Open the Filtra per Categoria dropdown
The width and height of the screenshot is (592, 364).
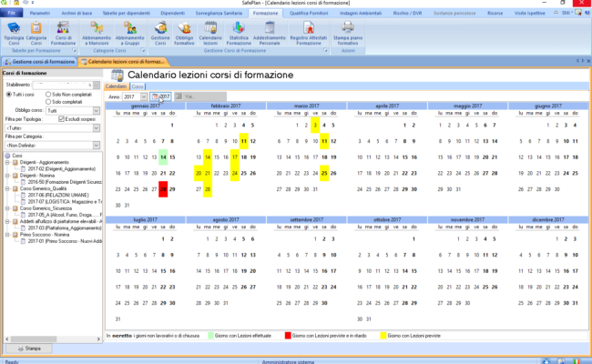click(97, 146)
